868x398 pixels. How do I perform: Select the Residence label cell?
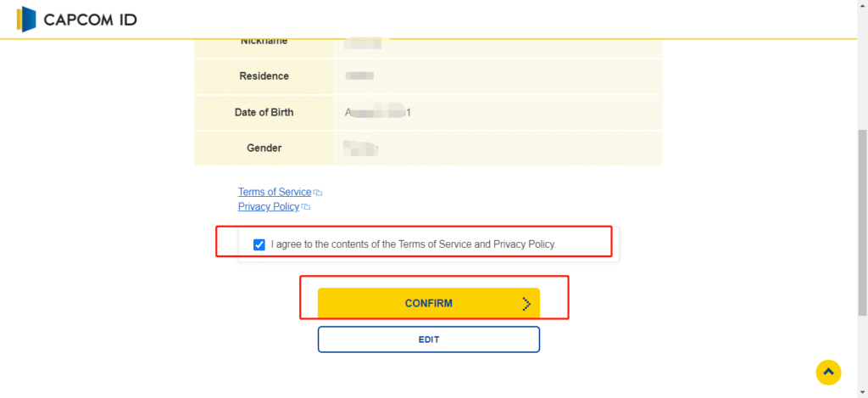[264, 76]
